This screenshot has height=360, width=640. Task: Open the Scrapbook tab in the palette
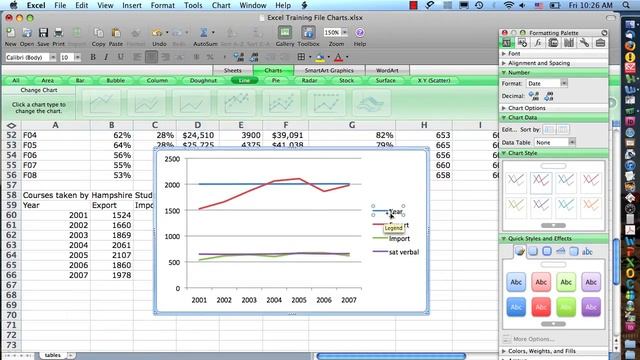(x=553, y=43)
